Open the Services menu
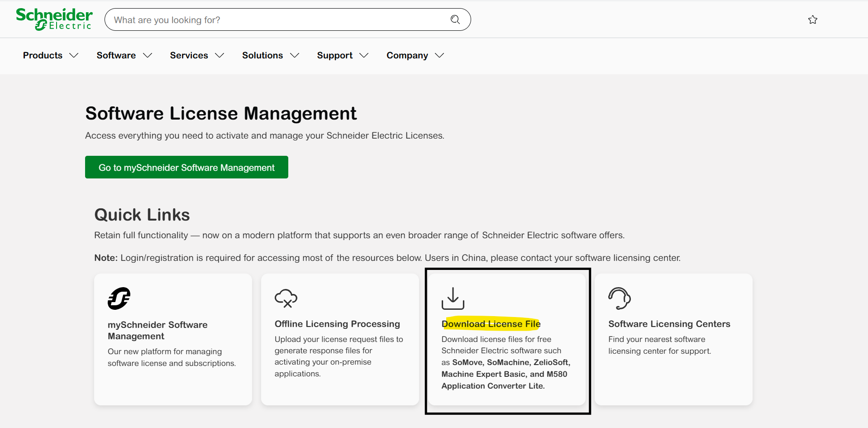Screen dimensions: 868x428 point(189,55)
